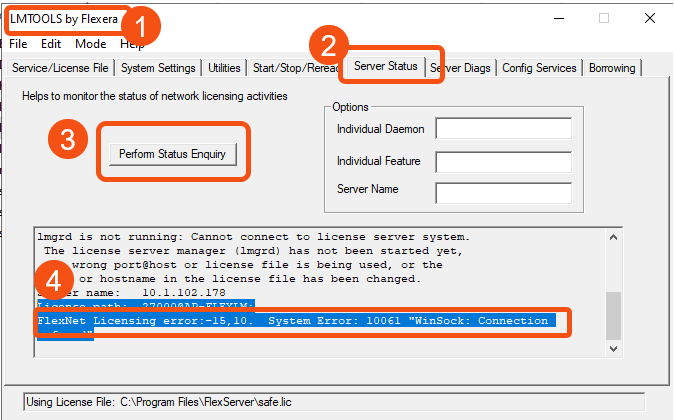Open the File menu
This screenshot has height=420, width=674.
(x=18, y=44)
